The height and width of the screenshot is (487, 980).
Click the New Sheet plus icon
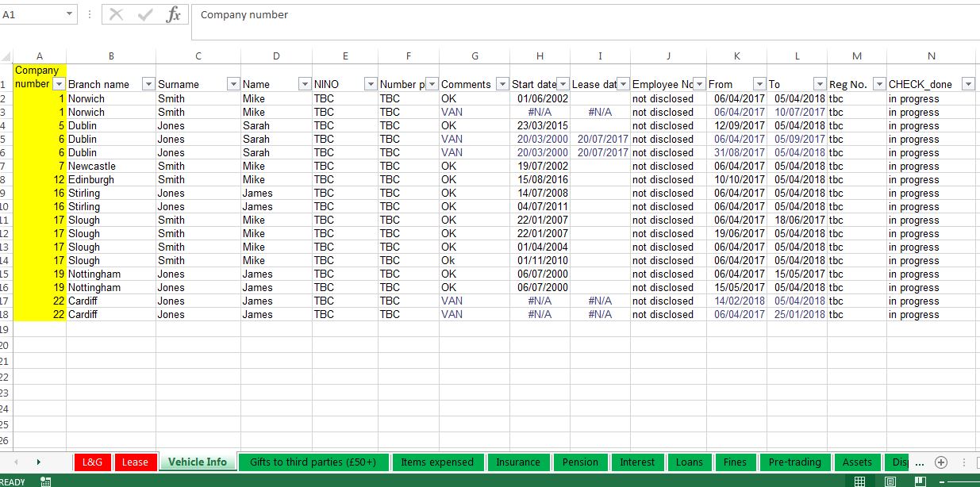click(940, 462)
